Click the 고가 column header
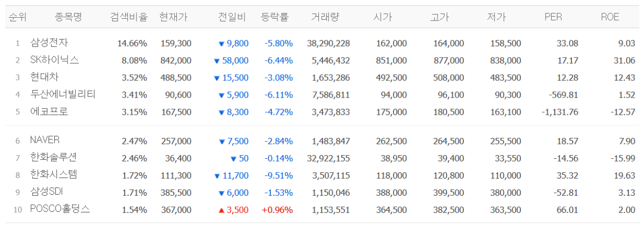Screen dimensions: 644x228 point(440,17)
